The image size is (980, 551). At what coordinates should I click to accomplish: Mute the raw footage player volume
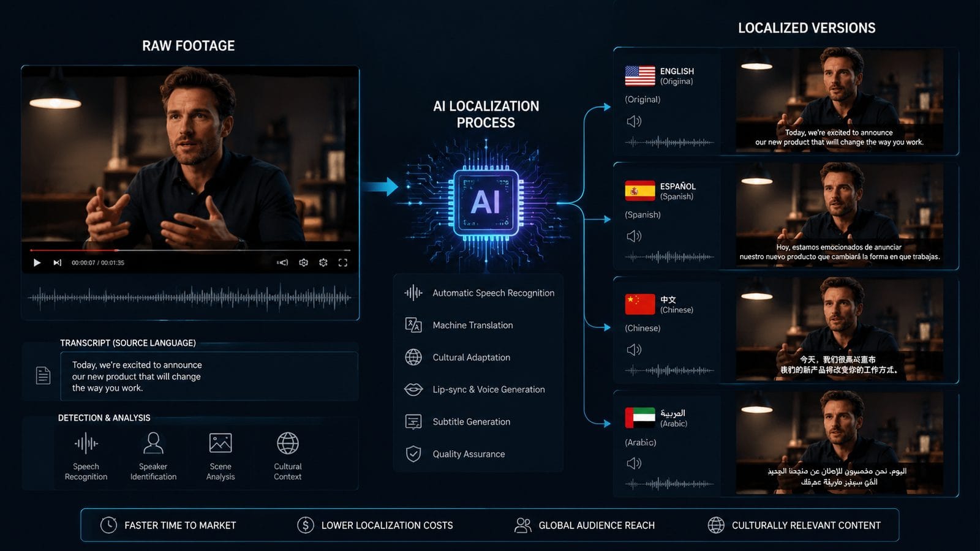coord(282,263)
